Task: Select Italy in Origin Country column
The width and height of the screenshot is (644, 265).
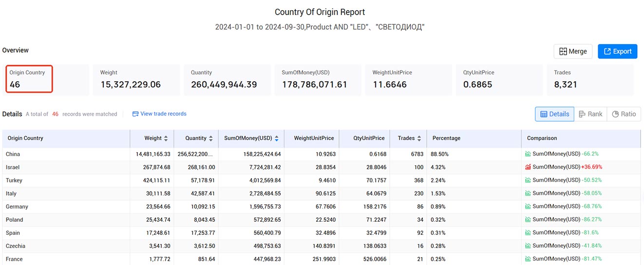Action: pos(11,194)
